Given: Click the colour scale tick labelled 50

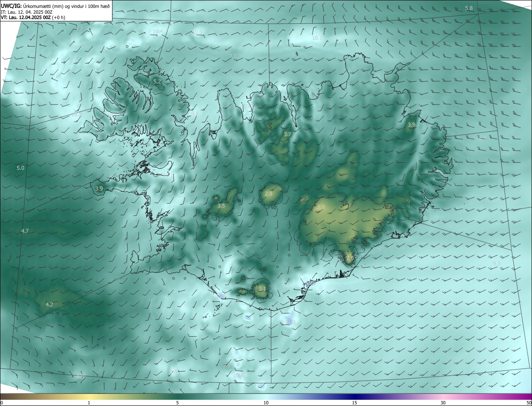Looking at the screenshot, I should click(x=529, y=403).
